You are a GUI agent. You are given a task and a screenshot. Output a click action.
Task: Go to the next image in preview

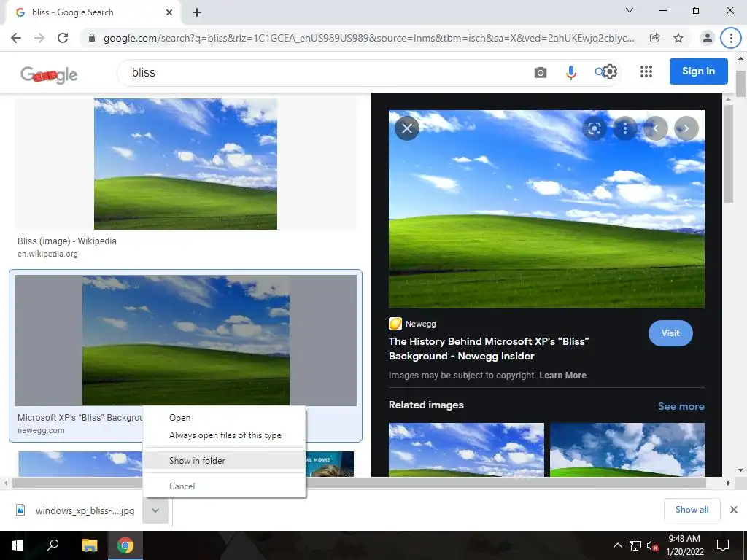point(686,128)
